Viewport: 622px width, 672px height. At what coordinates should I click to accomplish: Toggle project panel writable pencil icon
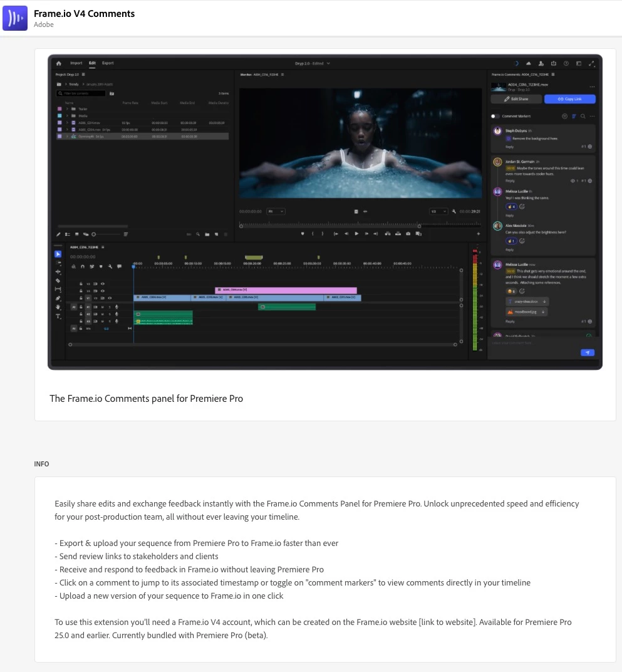(58, 234)
